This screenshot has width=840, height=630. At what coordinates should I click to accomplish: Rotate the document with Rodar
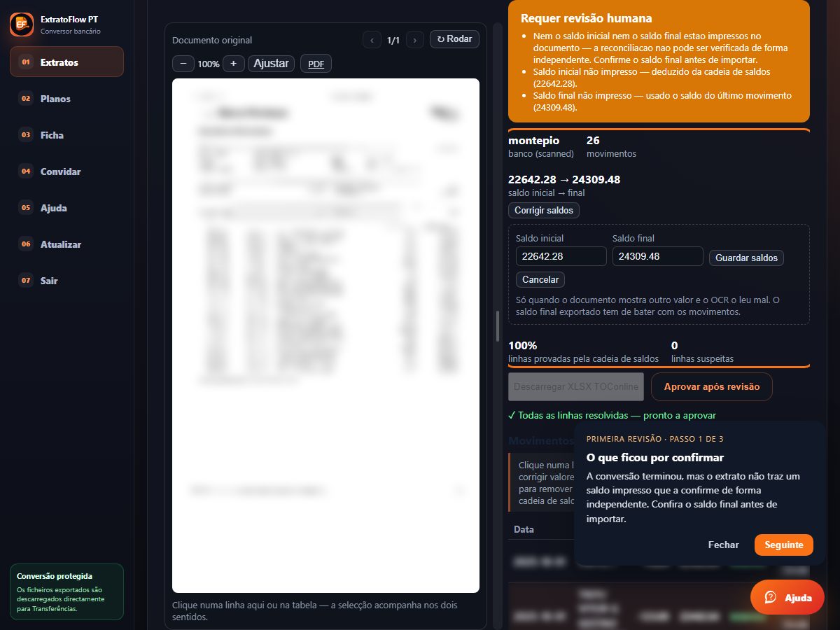[x=454, y=39]
